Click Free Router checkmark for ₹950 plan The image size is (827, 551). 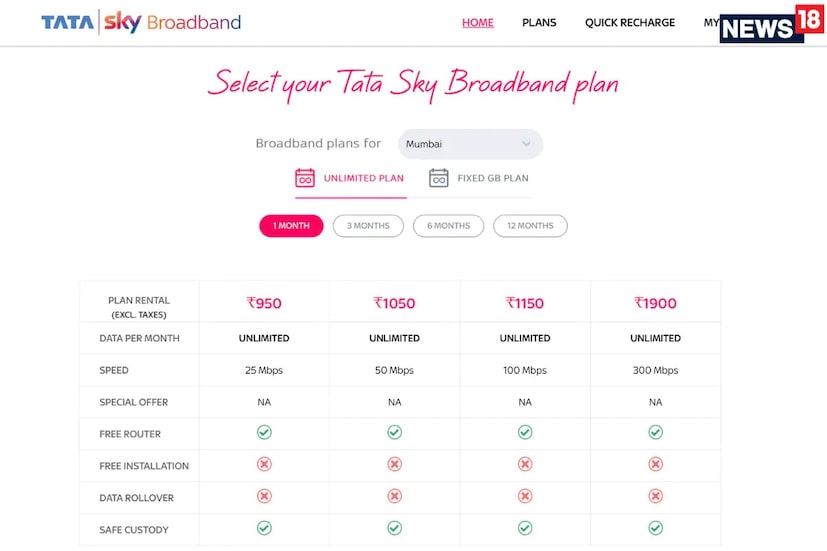point(264,433)
